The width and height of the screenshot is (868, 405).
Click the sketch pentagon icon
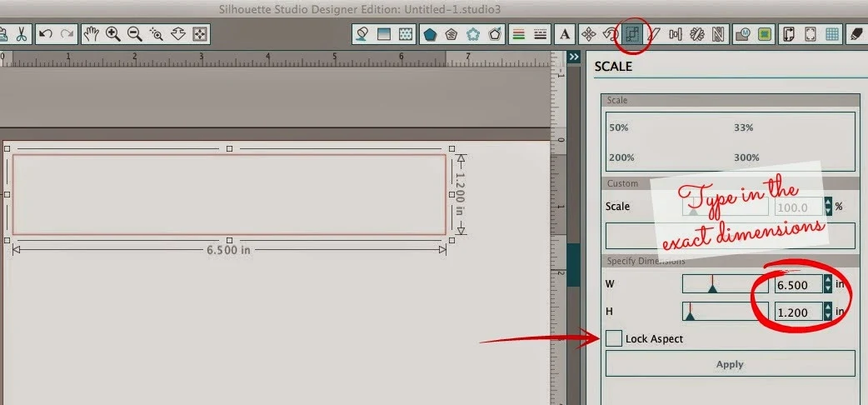(x=451, y=34)
